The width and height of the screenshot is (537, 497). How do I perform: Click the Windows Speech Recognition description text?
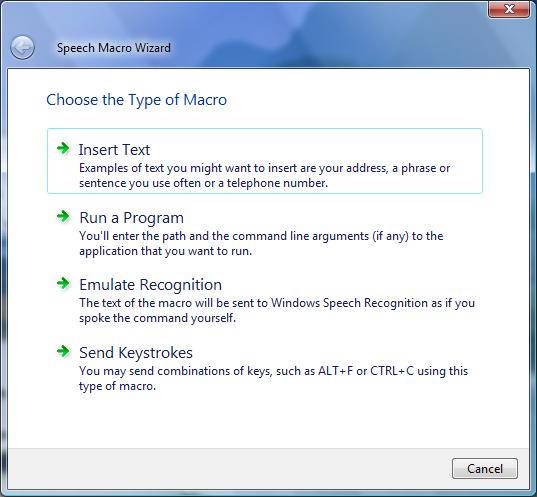(x=277, y=310)
